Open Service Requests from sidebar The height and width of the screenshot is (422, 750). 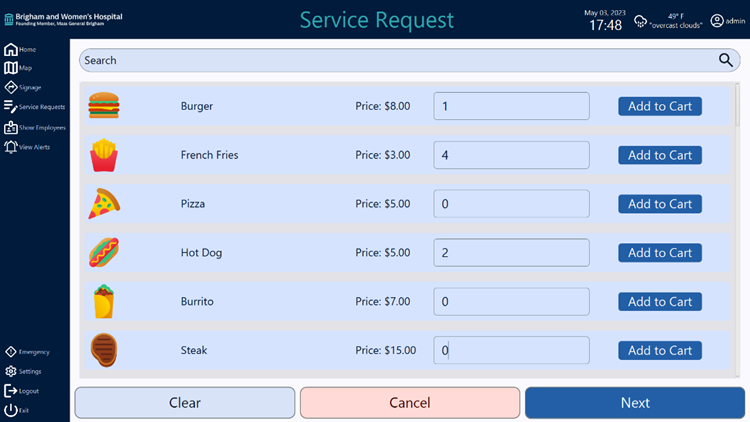point(34,107)
